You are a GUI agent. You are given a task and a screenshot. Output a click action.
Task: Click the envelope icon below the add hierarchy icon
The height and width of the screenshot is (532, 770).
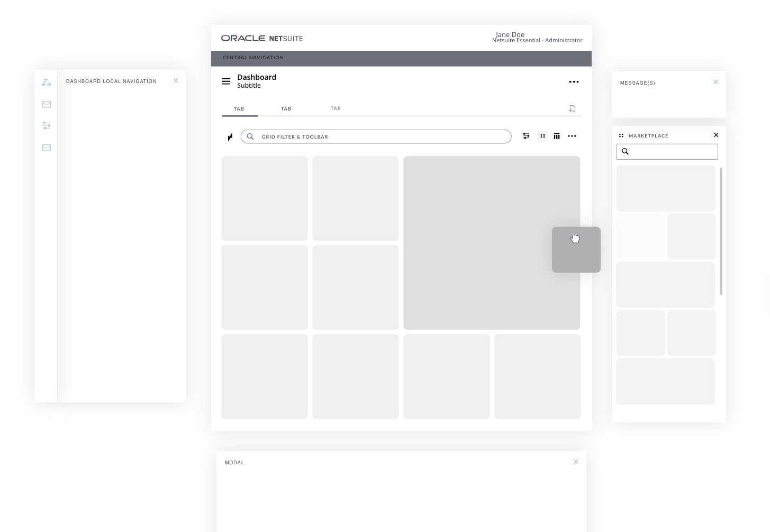[47, 104]
